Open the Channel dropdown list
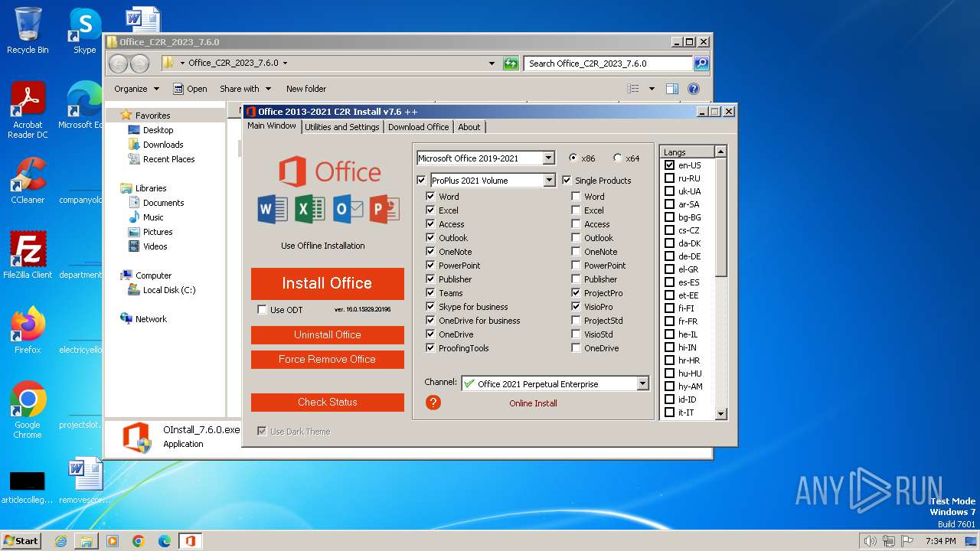This screenshot has width=980, height=551. tap(642, 383)
